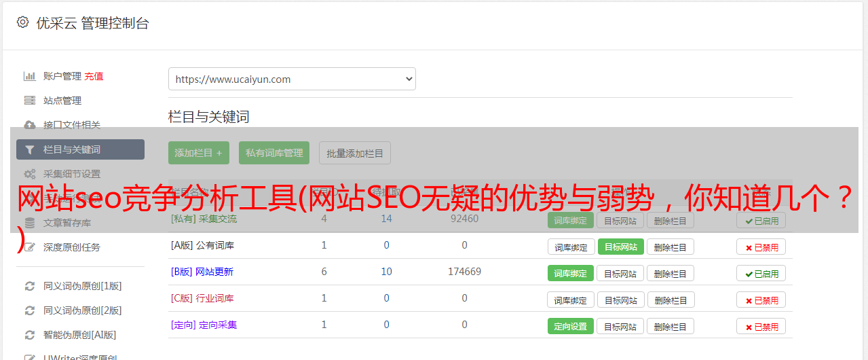The image size is (868, 360).
Task: Click 目标网站 in the 网站更新 row
Action: click(620, 273)
